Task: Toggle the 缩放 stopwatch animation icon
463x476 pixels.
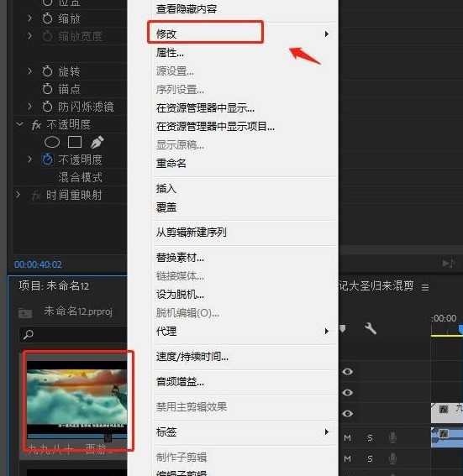Action: pyautogui.click(x=47, y=18)
